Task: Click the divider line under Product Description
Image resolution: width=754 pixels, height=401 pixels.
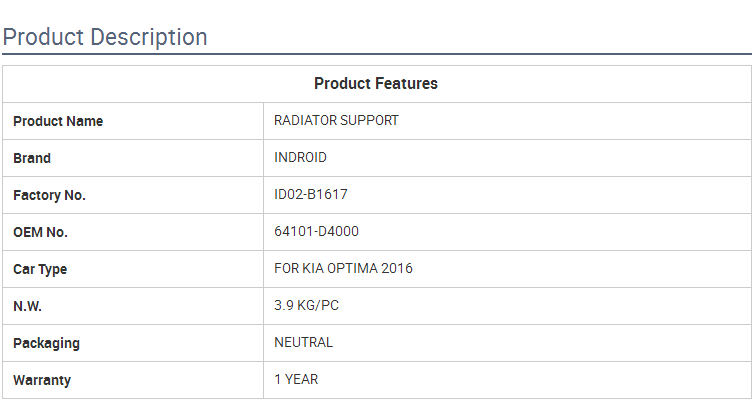Action: point(376,54)
